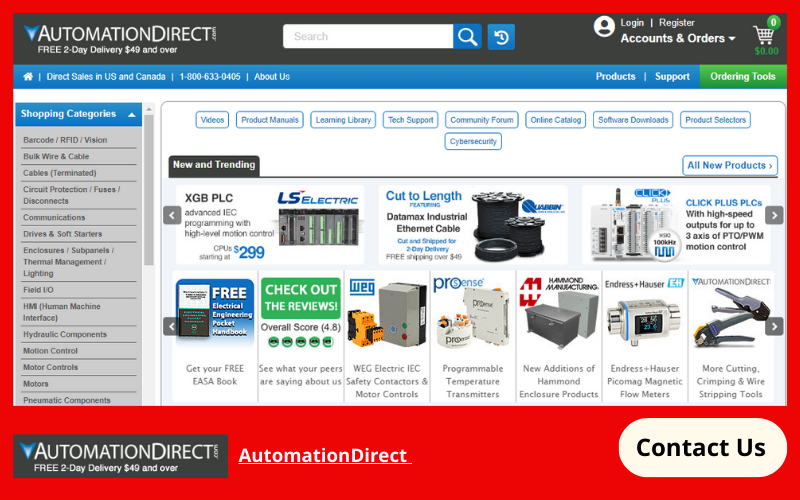Select Hydraulic Components category
The height and width of the screenshot is (500, 800).
(x=65, y=334)
